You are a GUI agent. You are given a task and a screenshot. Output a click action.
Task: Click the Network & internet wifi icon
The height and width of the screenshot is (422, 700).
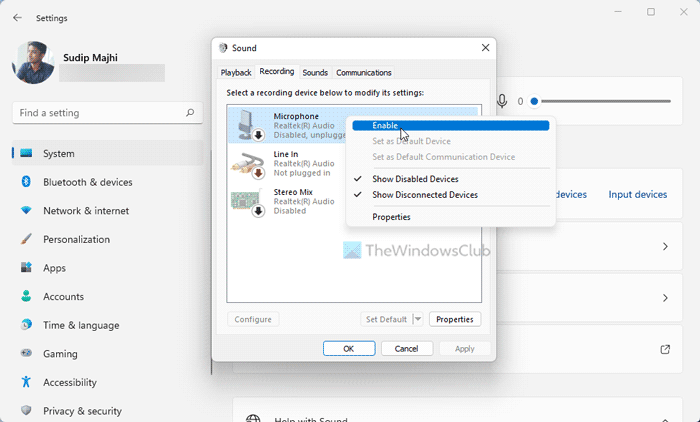click(26, 210)
